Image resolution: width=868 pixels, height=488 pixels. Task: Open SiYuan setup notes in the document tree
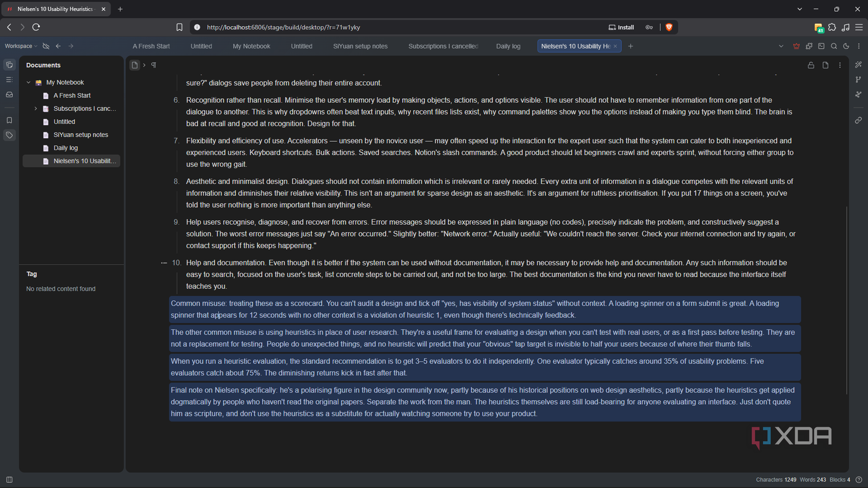pyautogui.click(x=72, y=135)
